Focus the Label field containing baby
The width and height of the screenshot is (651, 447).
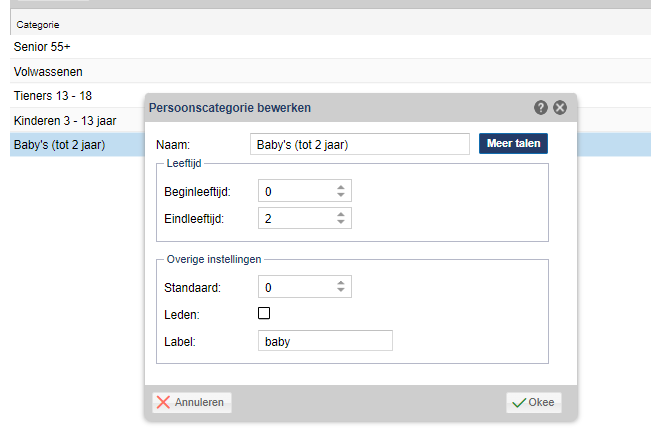coord(326,341)
